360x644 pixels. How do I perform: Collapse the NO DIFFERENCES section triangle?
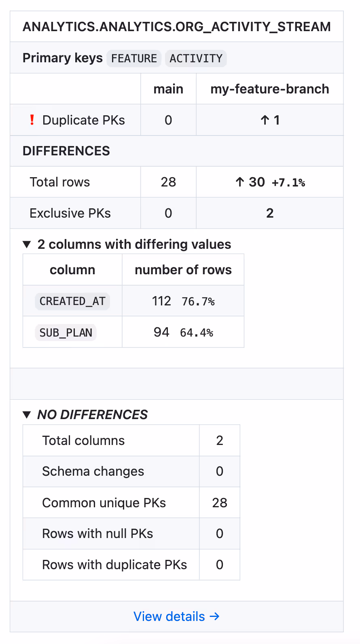[x=27, y=415]
